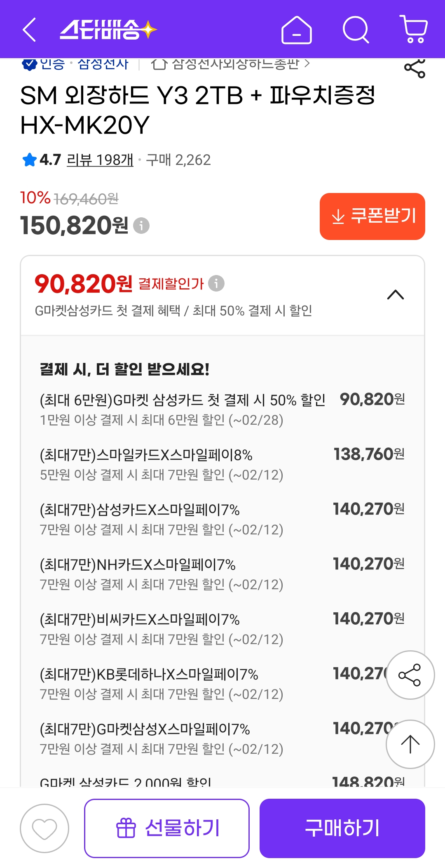Select the NH카드X스마일페이7% discount row

222,574
